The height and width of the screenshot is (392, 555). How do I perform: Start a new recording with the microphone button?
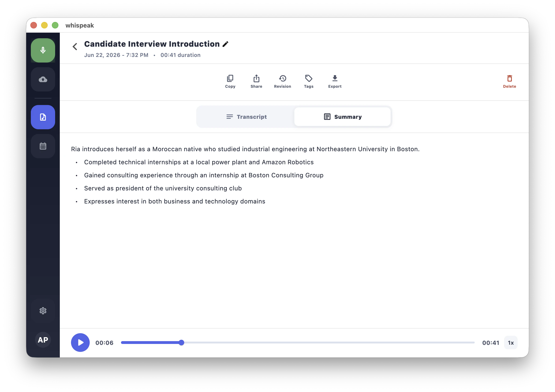[43, 50]
